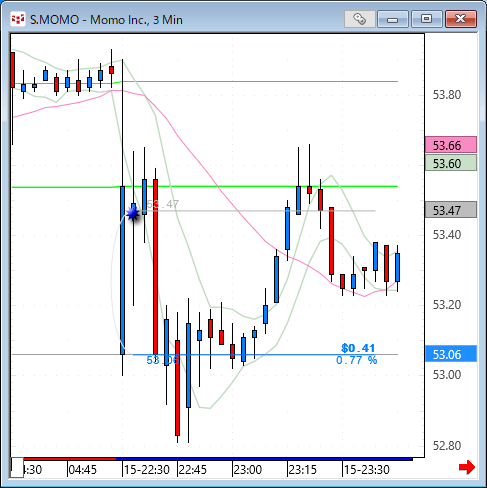The width and height of the screenshot is (487, 488).
Task: Click the 15-22:30 time axis label
Action: (x=147, y=470)
